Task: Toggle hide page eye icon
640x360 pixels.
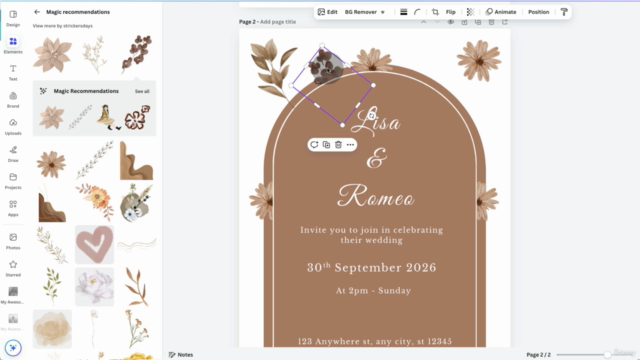Action: [451, 22]
